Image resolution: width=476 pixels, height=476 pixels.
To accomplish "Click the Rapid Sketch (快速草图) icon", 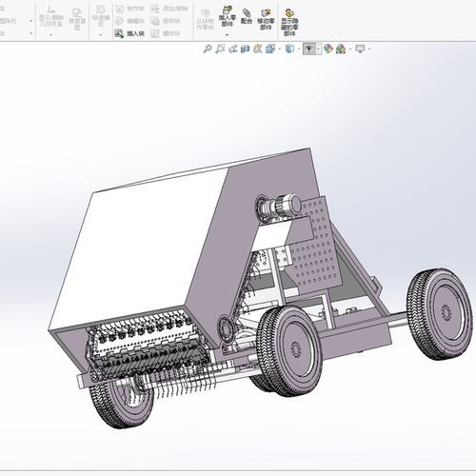I will coord(101,10).
